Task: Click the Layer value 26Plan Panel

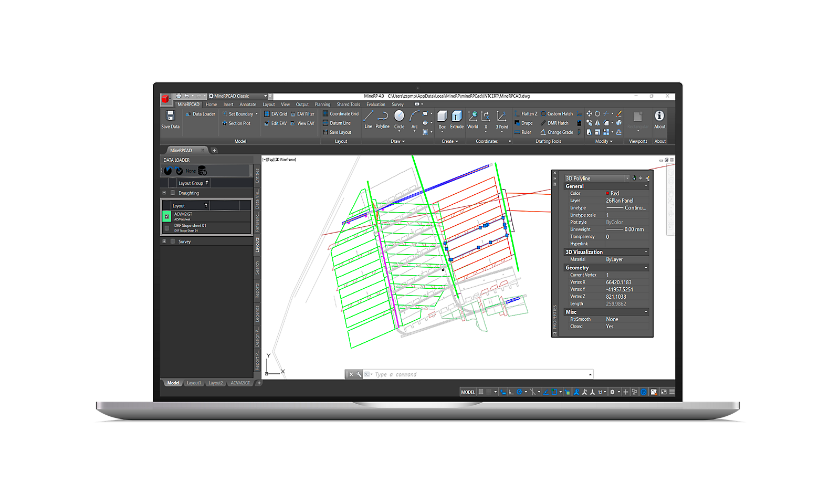Action: click(x=619, y=201)
